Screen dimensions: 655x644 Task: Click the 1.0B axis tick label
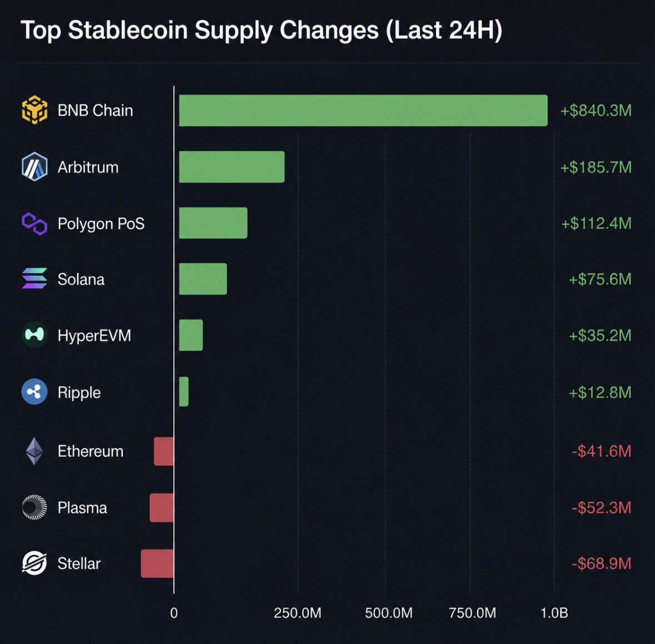click(554, 613)
